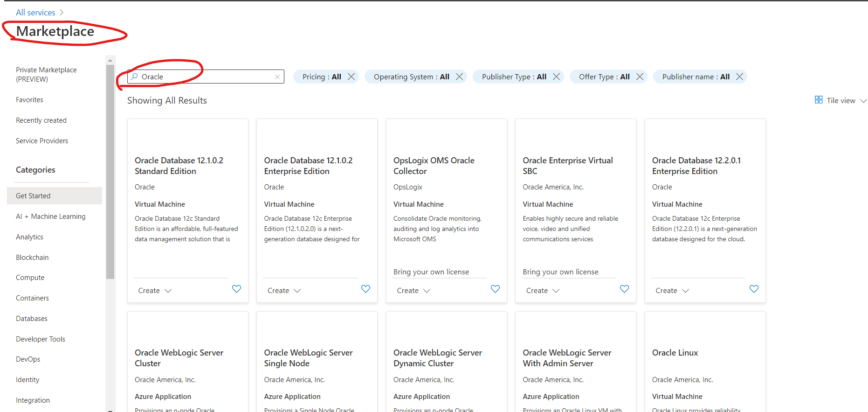Remove the Pricing filter
This screenshot has height=412, width=868.
coord(351,77)
